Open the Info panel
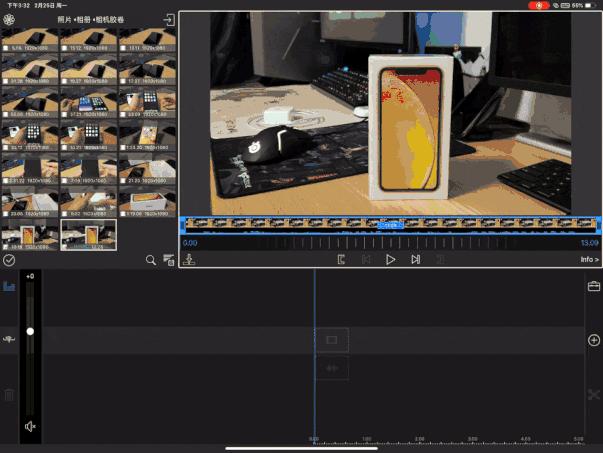The image size is (603, 453). coord(590,260)
